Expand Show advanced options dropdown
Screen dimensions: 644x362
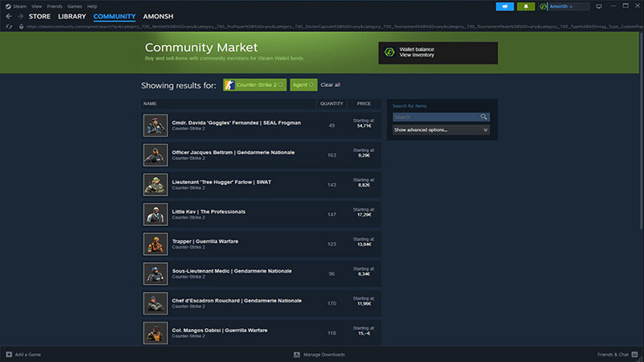440,130
